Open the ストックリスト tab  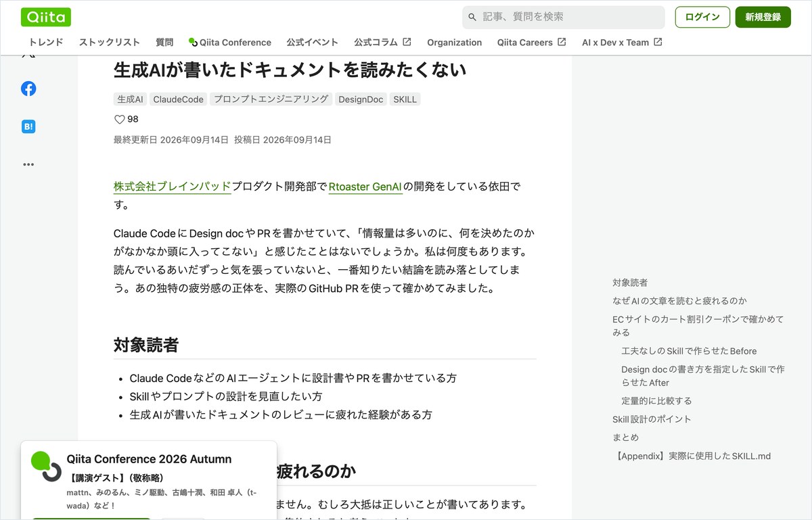110,42
